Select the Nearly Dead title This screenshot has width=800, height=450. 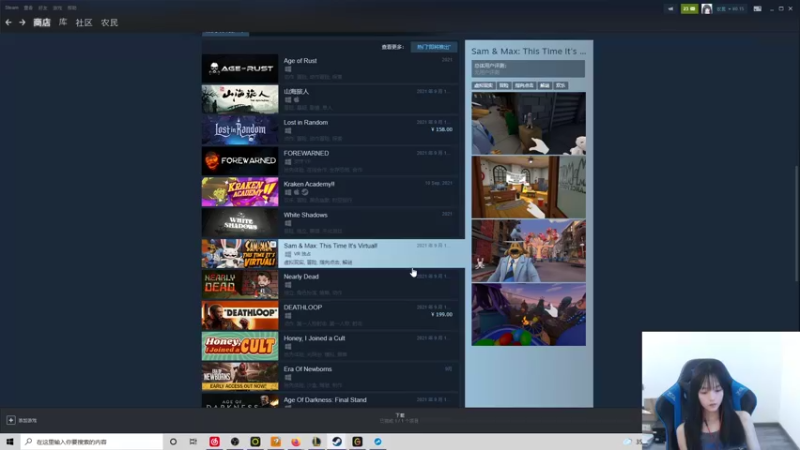301,277
